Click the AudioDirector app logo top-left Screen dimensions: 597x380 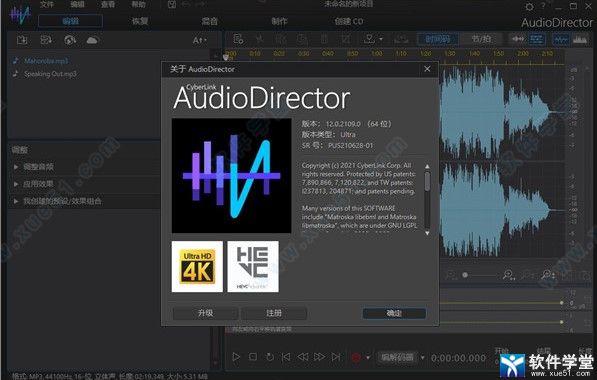coord(20,15)
